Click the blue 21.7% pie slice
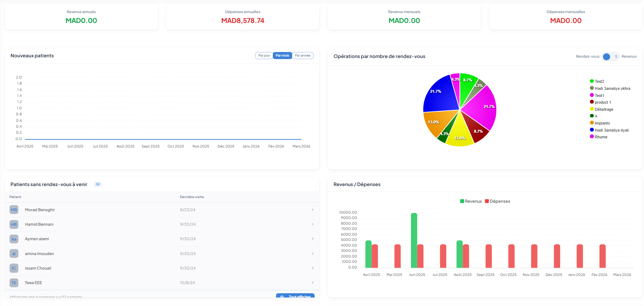Viewport: 644px width, 306px height. [440, 96]
